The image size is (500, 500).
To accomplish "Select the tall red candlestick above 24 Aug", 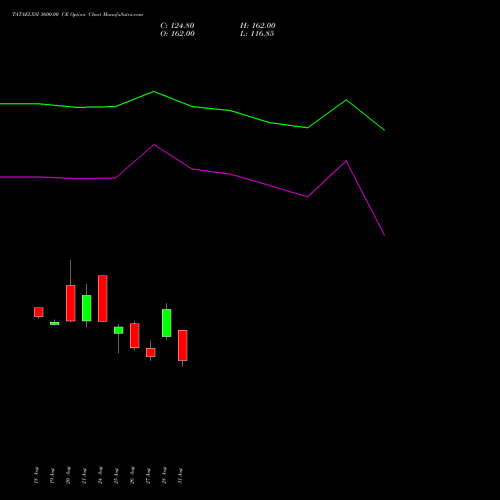I will click(x=103, y=298).
